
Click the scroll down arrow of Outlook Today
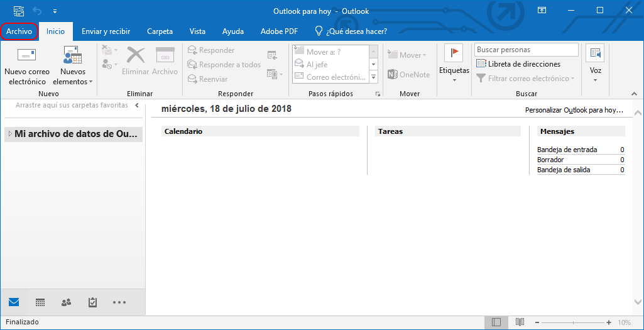tap(638, 302)
